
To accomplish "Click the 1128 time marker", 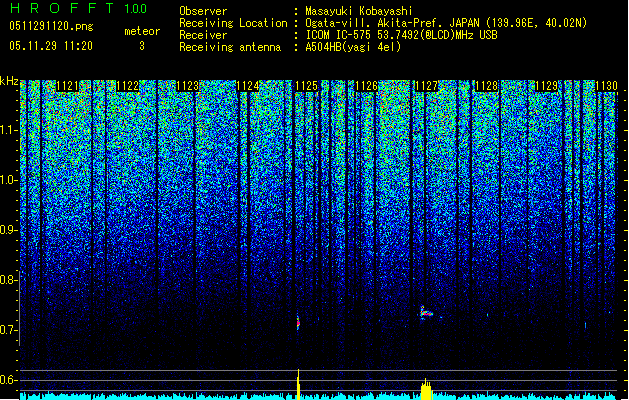I will pyautogui.click(x=486, y=86).
